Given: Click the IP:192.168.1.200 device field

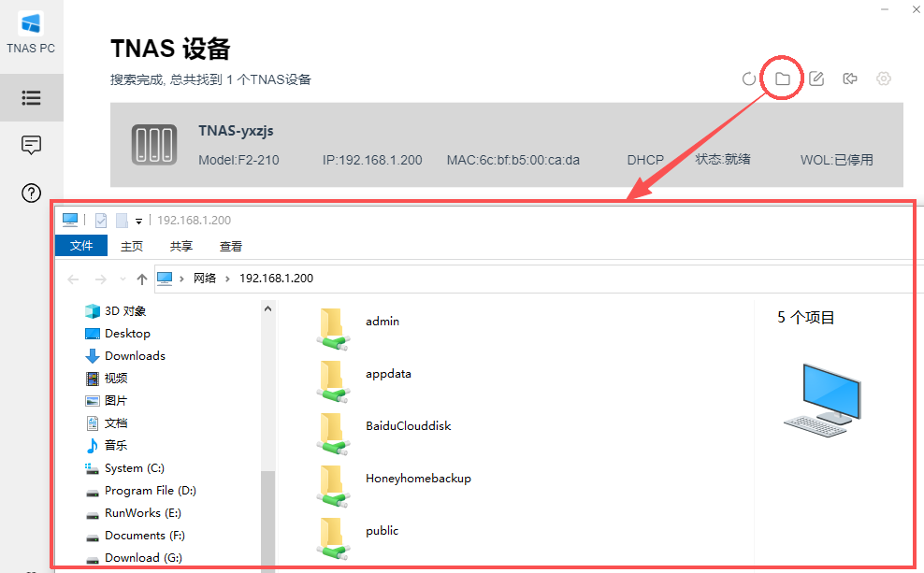Looking at the screenshot, I should (372, 160).
